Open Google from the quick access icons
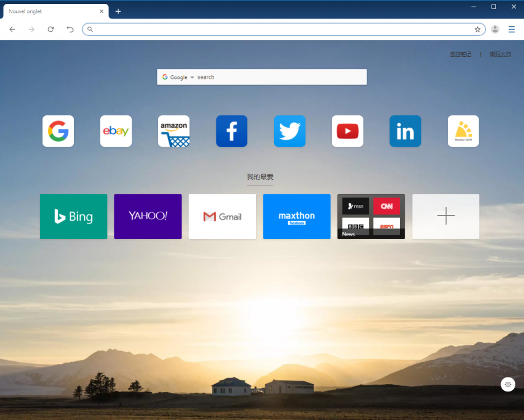Viewport: 524px width, 420px height. (x=58, y=131)
